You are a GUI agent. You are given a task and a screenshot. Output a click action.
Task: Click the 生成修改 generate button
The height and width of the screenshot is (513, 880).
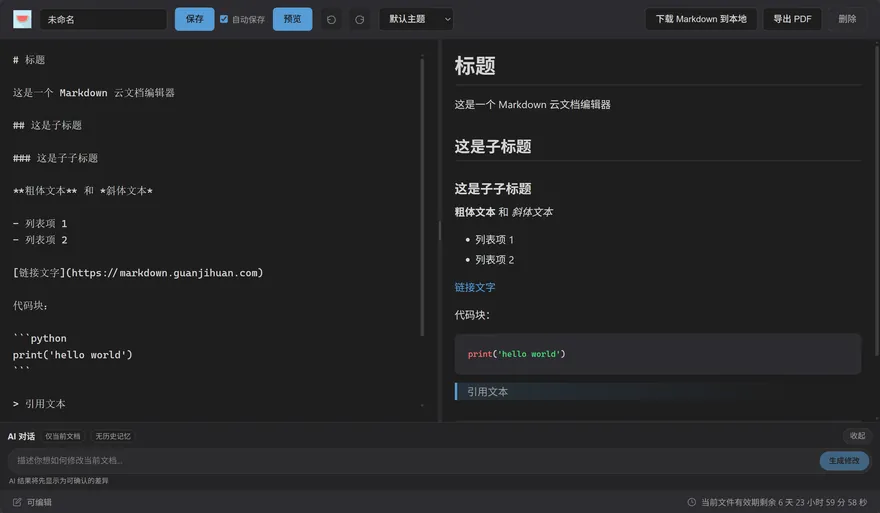pos(844,461)
